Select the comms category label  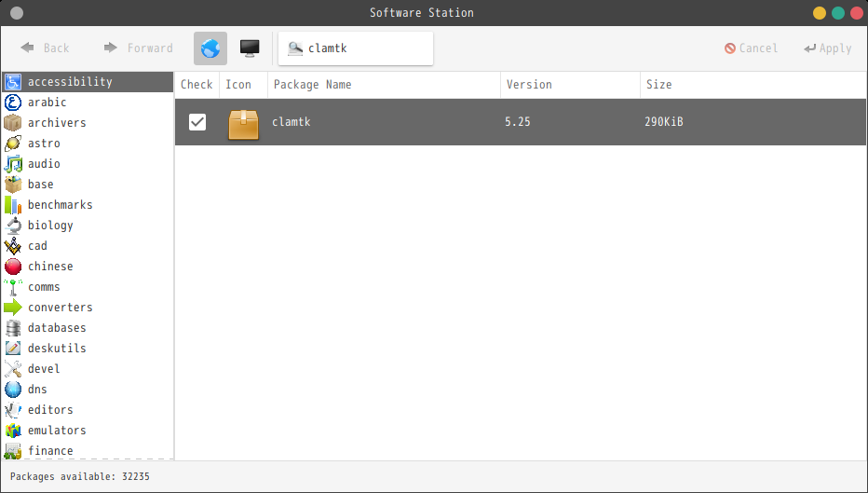coord(44,287)
